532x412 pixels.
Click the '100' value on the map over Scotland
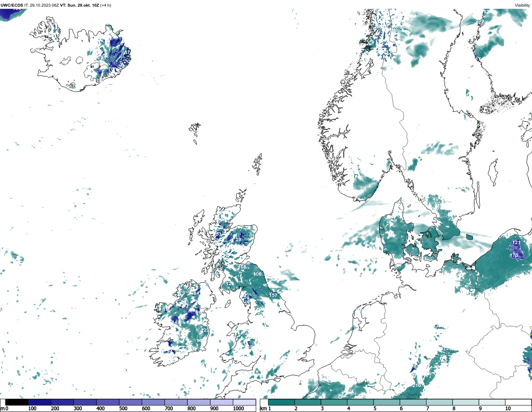[258, 274]
